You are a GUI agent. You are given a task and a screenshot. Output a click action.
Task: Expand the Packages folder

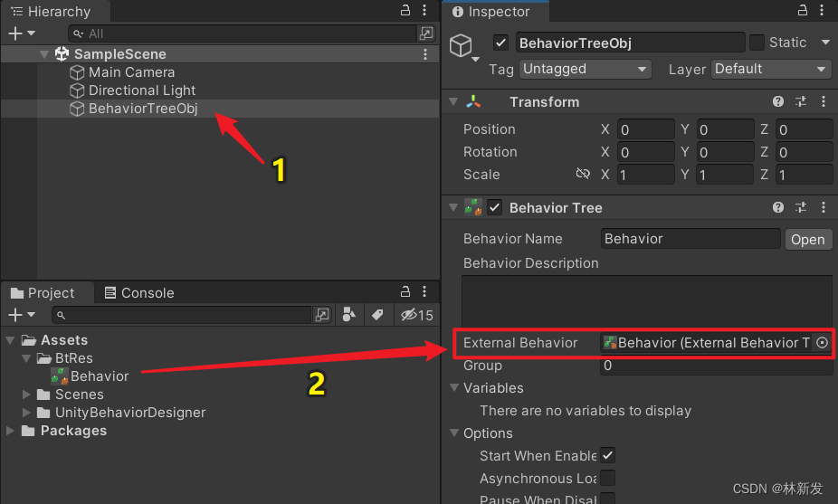click(10, 431)
